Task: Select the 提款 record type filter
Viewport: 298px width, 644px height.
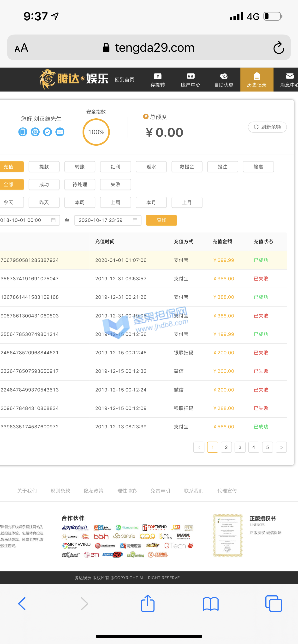Action: (x=44, y=167)
